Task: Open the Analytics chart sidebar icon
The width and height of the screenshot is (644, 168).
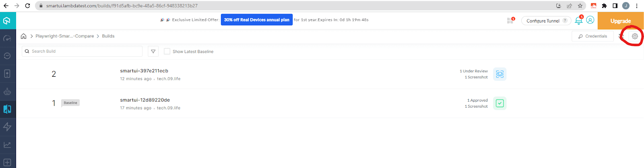Action: (x=7, y=145)
